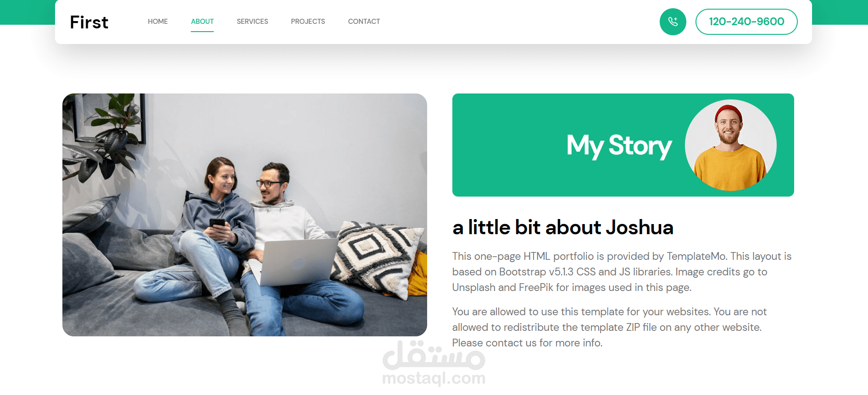Image resolution: width=868 pixels, height=395 pixels.
Task: Click the 120-240-9600 phone number button
Action: (746, 22)
